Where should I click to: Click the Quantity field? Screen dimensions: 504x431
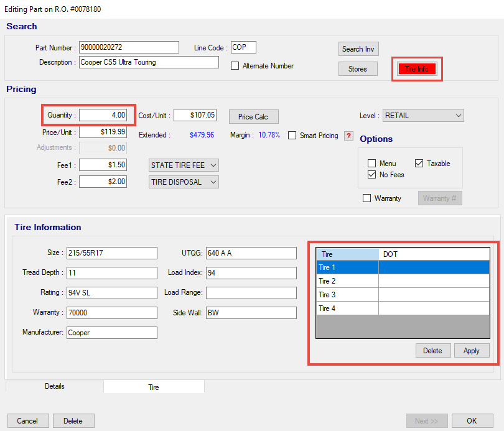click(103, 115)
